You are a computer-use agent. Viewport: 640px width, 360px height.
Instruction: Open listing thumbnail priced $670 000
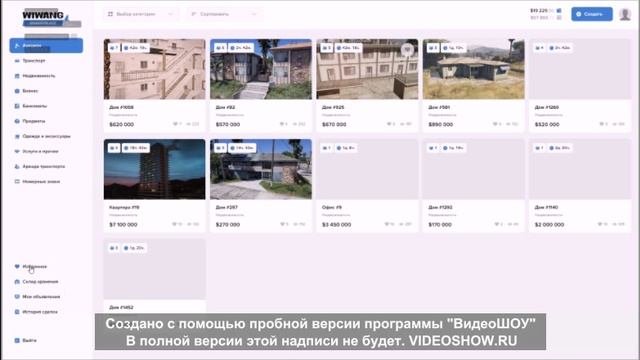tap(367, 69)
